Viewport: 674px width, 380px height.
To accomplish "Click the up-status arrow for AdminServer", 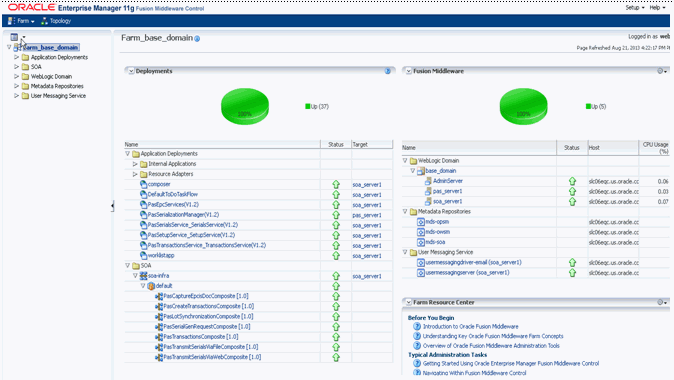I will click(572, 181).
